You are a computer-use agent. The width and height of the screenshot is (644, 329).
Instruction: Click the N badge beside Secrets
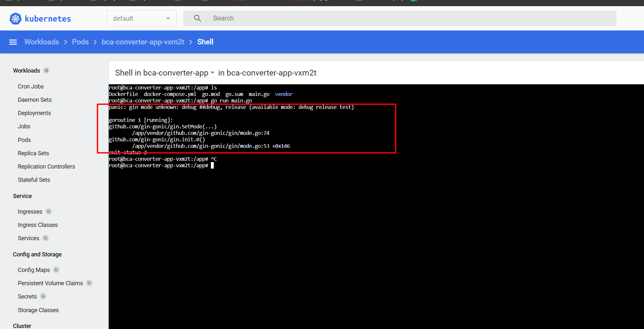(x=43, y=297)
